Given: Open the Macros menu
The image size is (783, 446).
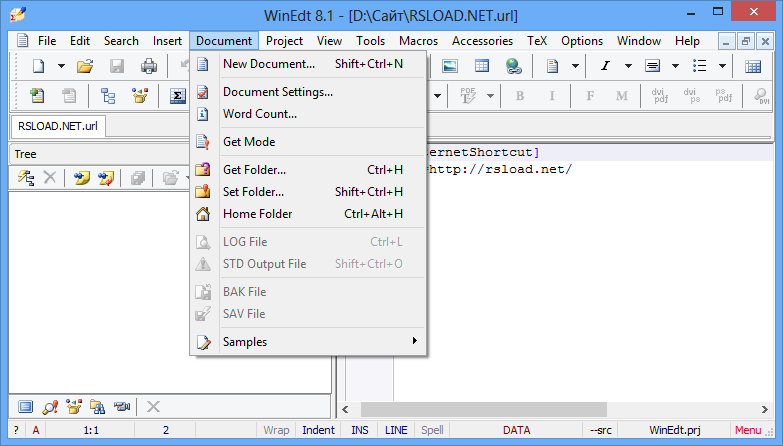Looking at the screenshot, I should (x=418, y=41).
